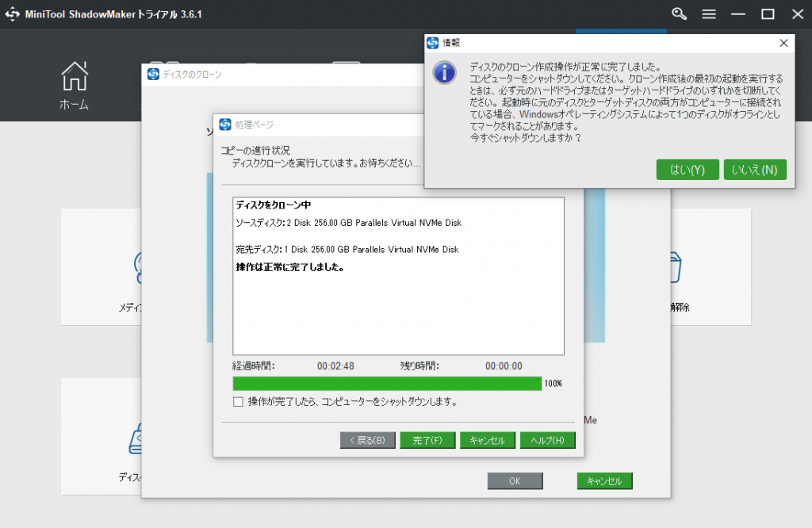Screen dimensions: 812x528
Task: Click the 情報 dialog title icon
Action: click(432, 43)
